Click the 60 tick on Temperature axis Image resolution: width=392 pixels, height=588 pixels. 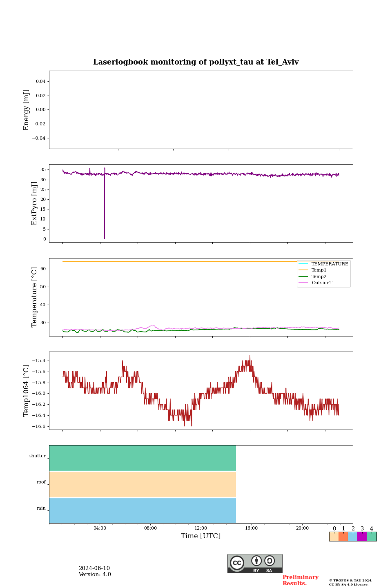pos(43,269)
